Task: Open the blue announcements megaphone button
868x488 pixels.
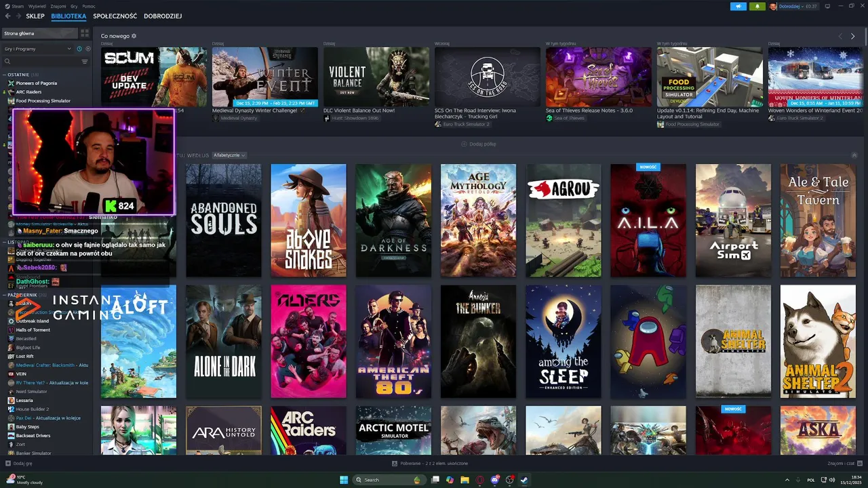Action: 738,6
